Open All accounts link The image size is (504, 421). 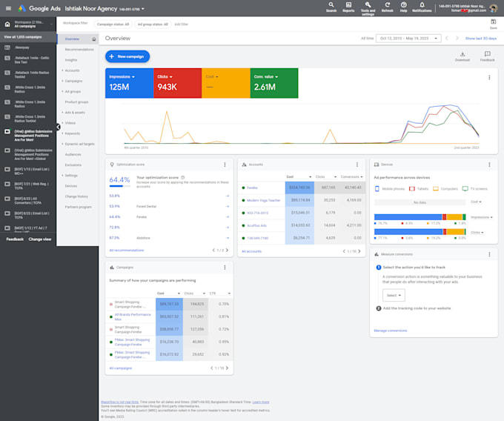(251, 251)
